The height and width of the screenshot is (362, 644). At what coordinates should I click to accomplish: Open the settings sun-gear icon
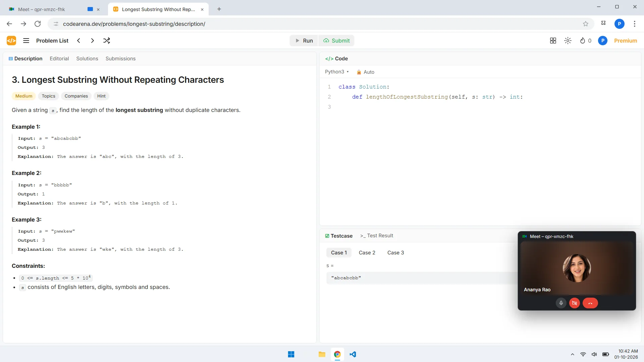pos(568,41)
